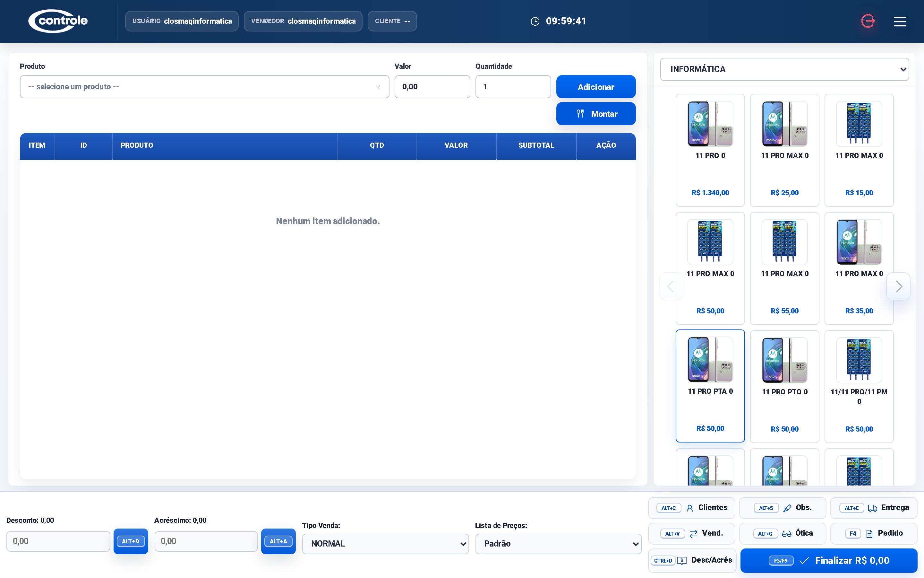Click the Adicionar button
Screen dimensions: 924x578
[596, 87]
